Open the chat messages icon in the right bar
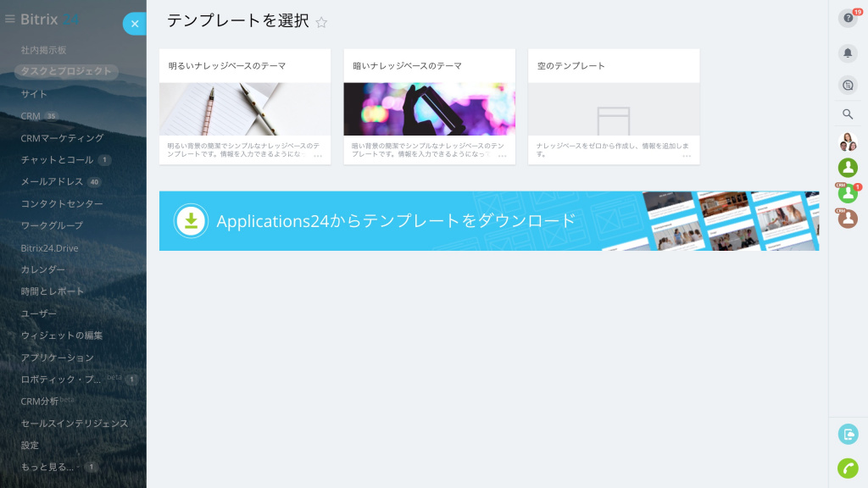Screen dimensions: 868x488 pos(848,86)
